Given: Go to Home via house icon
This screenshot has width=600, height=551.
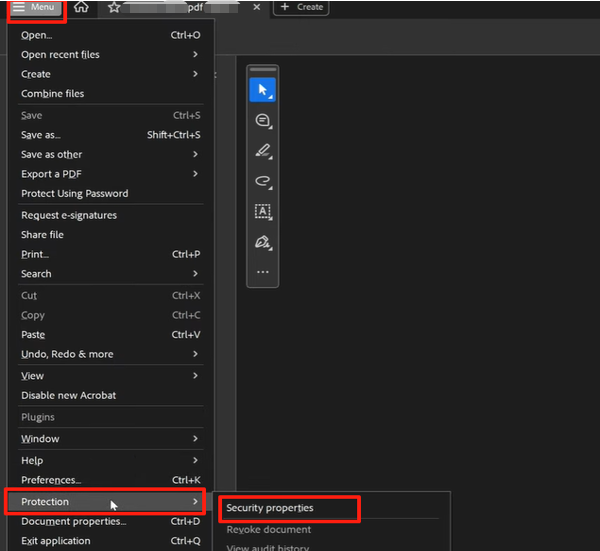Looking at the screenshot, I should (x=81, y=7).
